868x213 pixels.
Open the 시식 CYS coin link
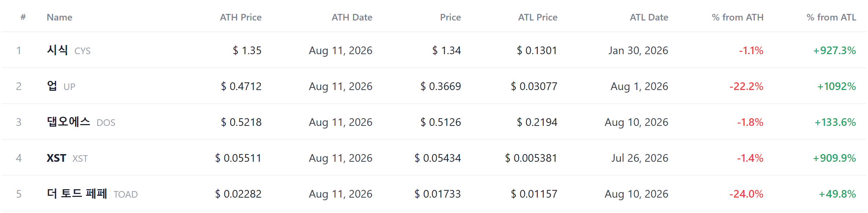pyautogui.click(x=69, y=50)
